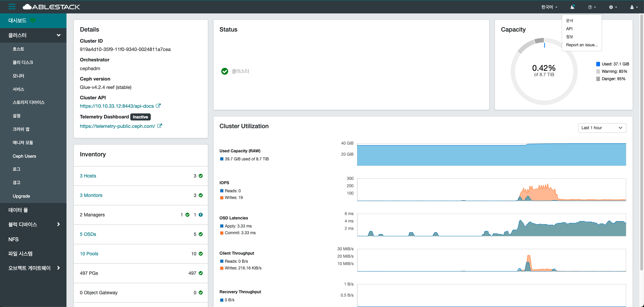Toggle Client Throughput Reads legend series

222,261
